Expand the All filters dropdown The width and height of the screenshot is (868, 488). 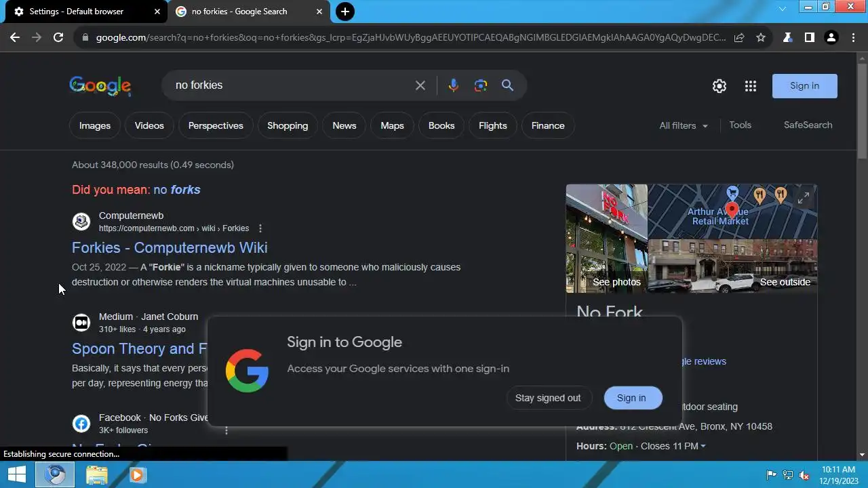[x=684, y=126]
